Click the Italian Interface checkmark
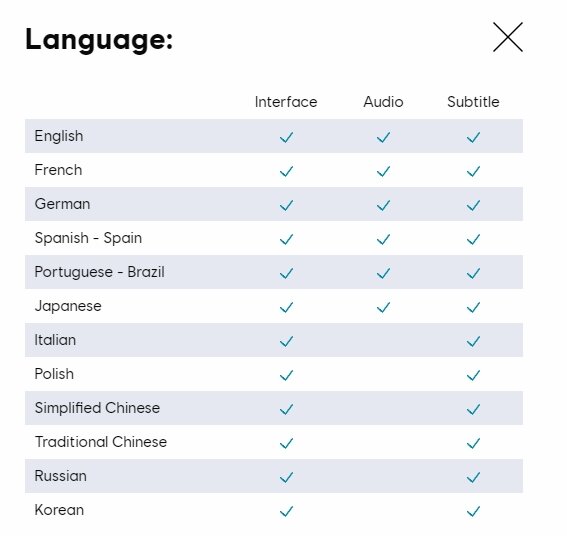Image resolution: width=567 pixels, height=536 pixels. [x=286, y=341]
